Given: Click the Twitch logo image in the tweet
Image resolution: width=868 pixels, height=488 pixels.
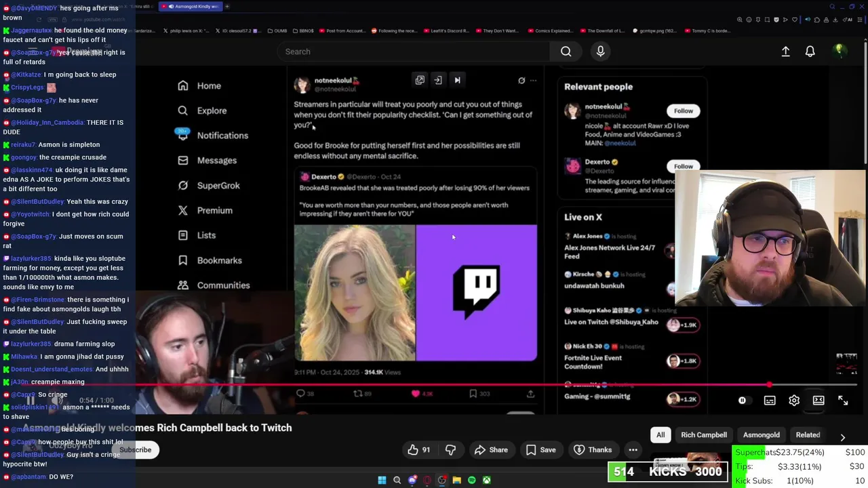Looking at the screenshot, I should pos(477,293).
